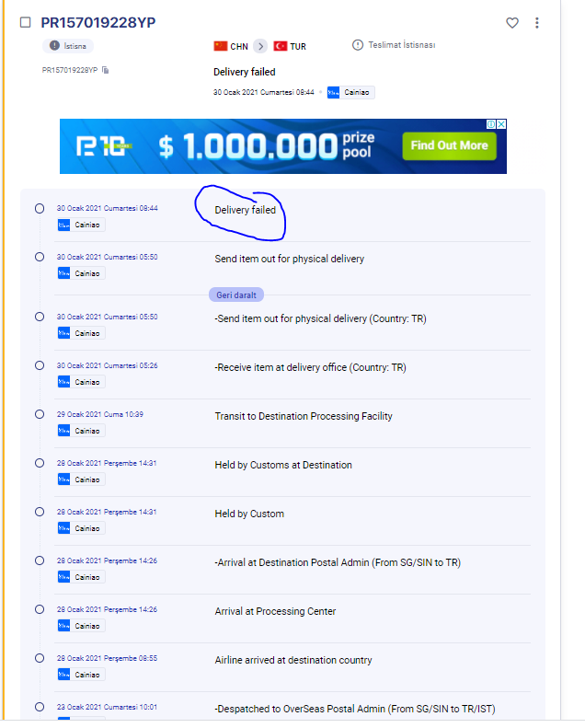Click the PR157019228YP title heading

(x=97, y=22)
